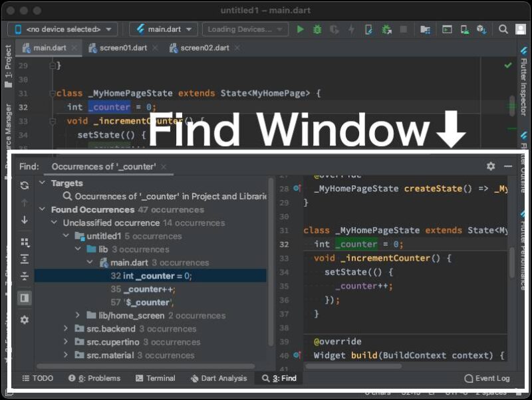The height and width of the screenshot is (400, 532).
Task: Close the screen01.dart tab
Action: pos(155,48)
